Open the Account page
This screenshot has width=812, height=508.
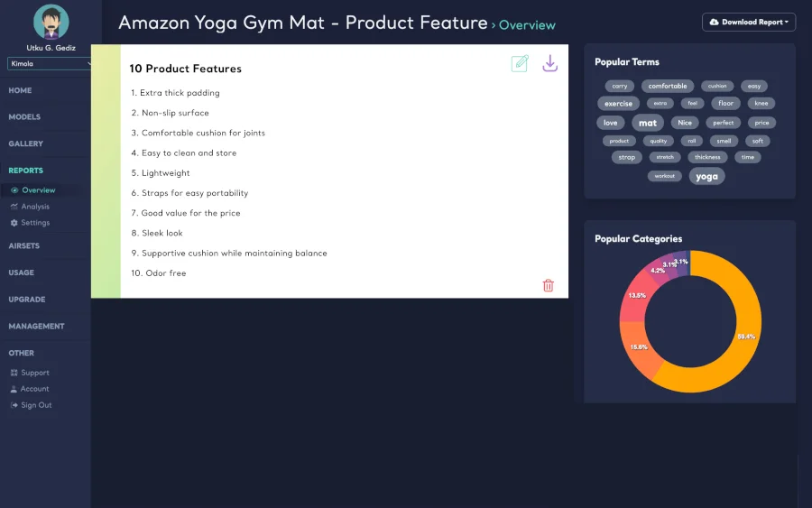30,389
